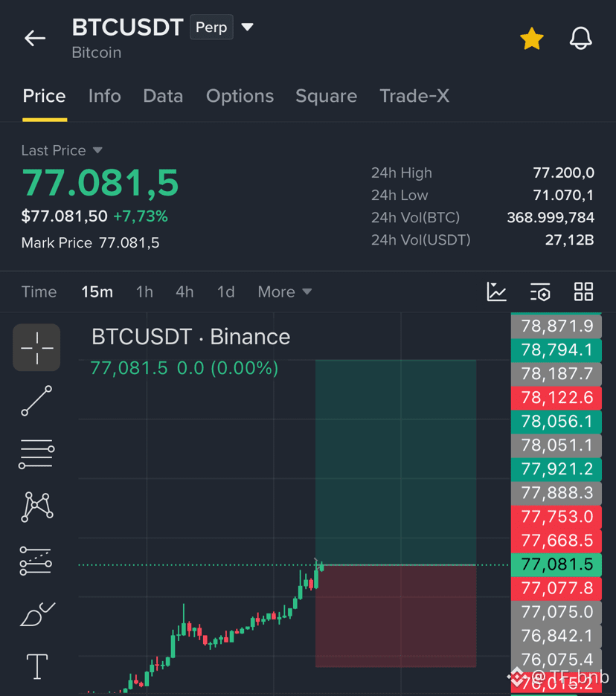The height and width of the screenshot is (696, 616).
Task: Go back with the left arrow
Action: (x=35, y=38)
